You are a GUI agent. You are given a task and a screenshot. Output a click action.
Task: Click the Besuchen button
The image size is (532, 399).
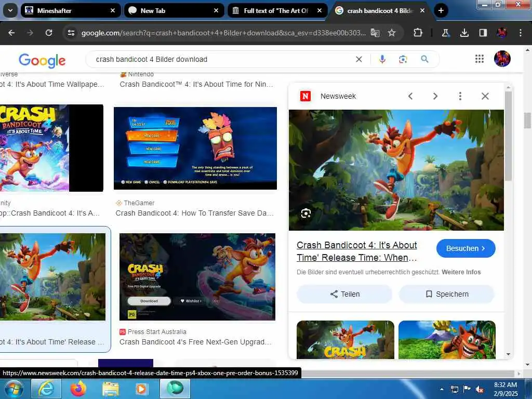[x=465, y=248]
